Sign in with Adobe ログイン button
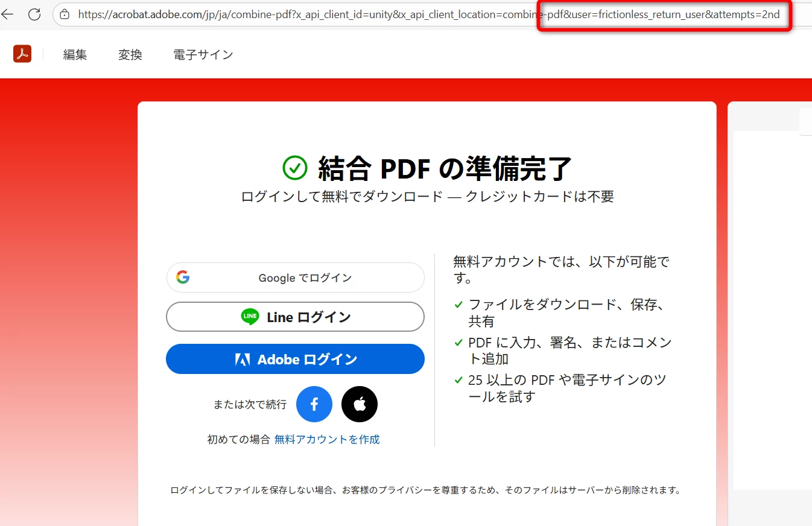812x526 pixels. pyautogui.click(x=295, y=359)
